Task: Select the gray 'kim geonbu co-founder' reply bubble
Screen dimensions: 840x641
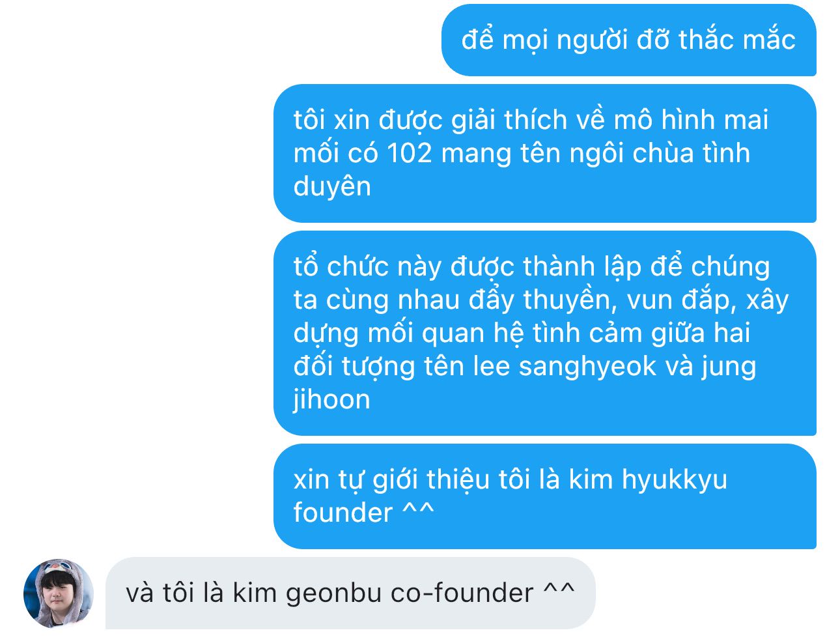Action: coord(350,593)
